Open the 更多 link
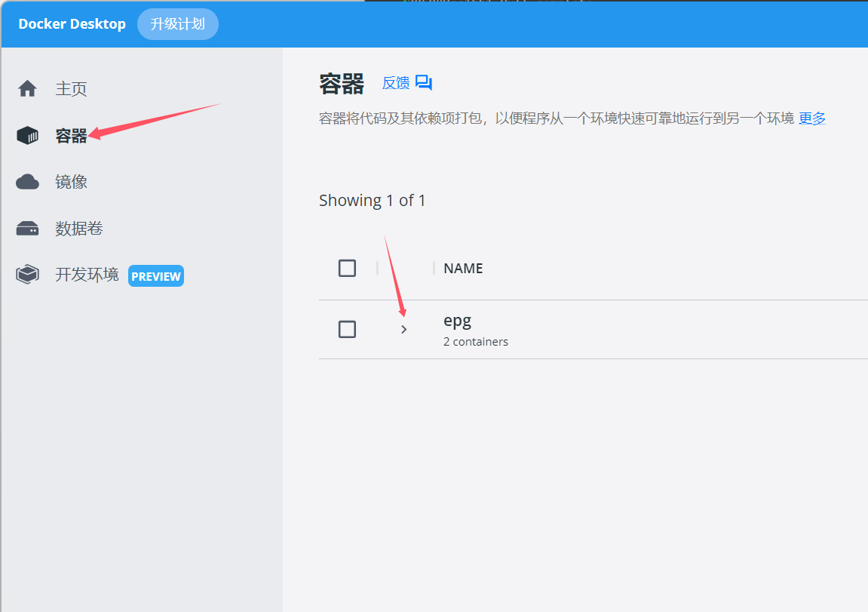Screen dimensions: 868x612 pos(812,118)
